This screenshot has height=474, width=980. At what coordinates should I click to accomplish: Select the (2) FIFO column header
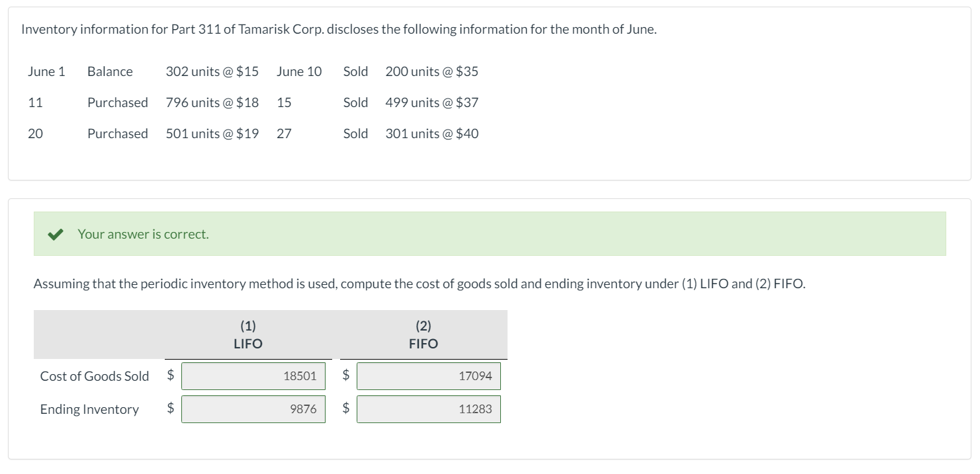pos(423,335)
